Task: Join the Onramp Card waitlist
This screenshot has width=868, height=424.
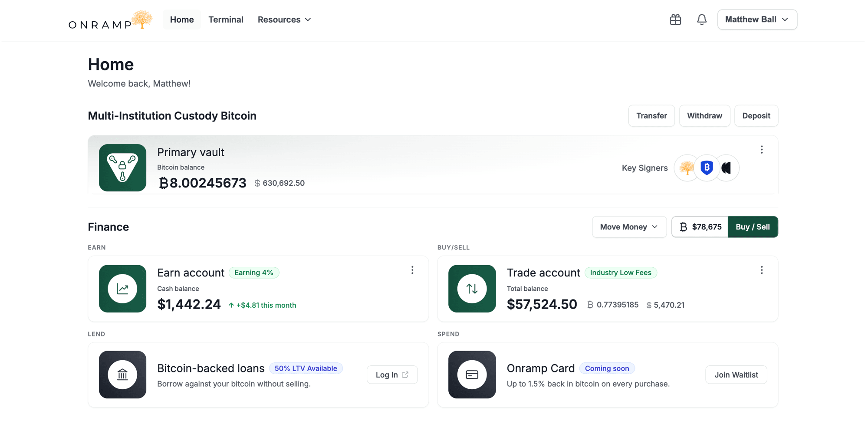Action: click(x=736, y=375)
